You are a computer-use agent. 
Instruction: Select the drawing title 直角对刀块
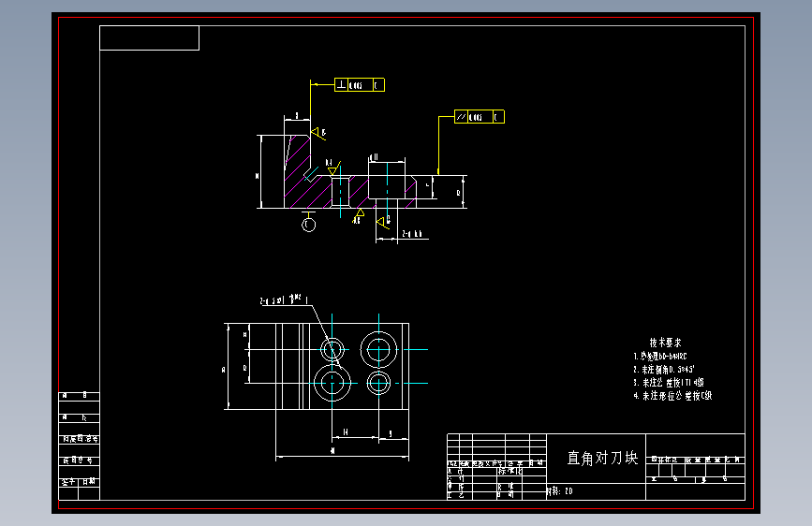(602, 459)
